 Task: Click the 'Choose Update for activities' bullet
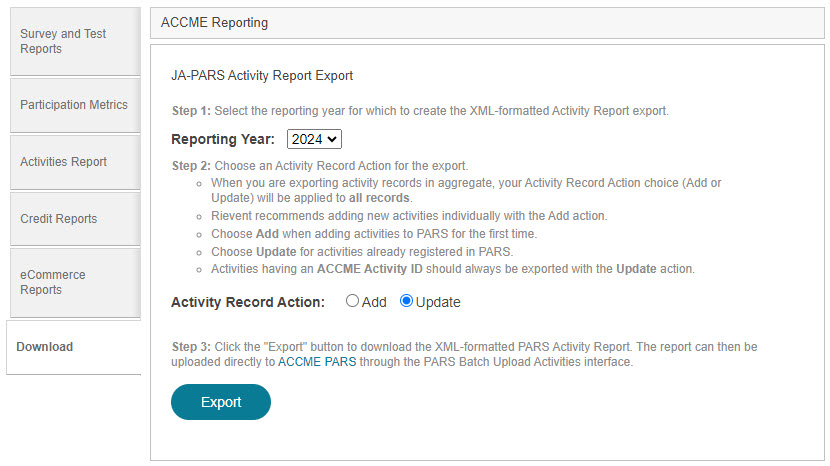tap(362, 252)
